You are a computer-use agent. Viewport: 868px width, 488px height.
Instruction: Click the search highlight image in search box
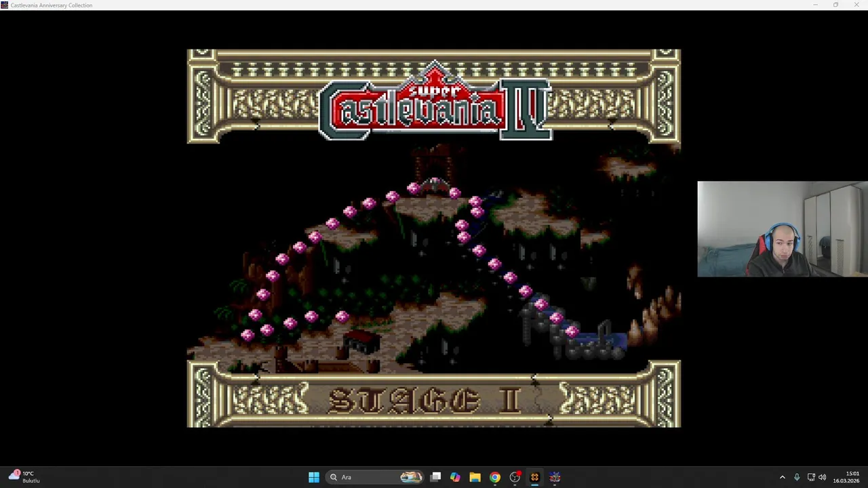coord(411,477)
